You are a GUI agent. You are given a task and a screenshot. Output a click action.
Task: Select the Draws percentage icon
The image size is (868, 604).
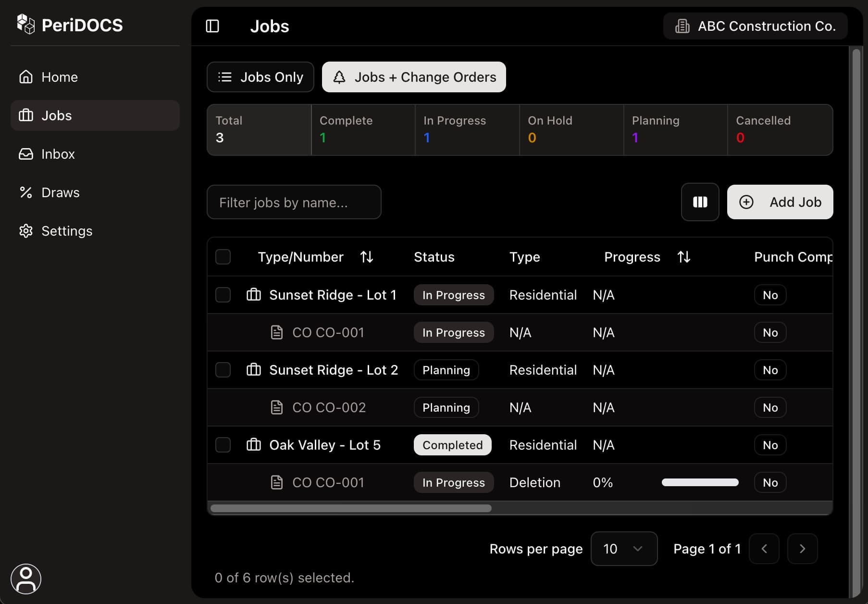click(x=26, y=192)
